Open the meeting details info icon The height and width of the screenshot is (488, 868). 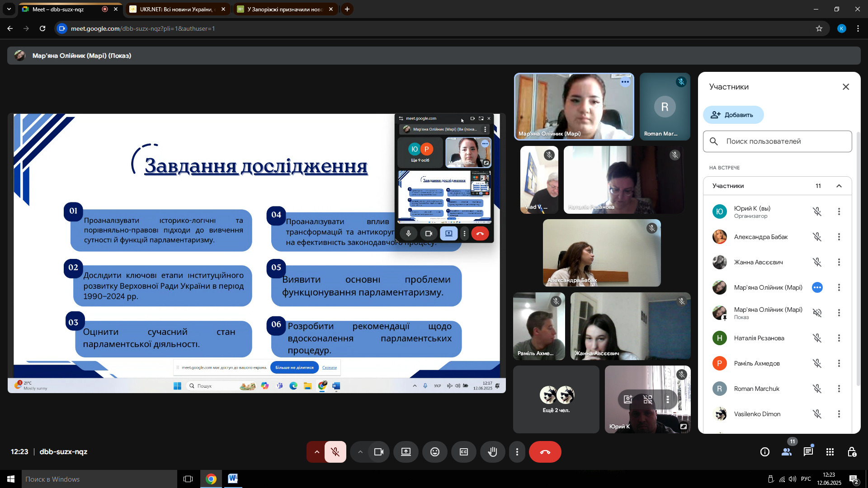click(x=764, y=452)
